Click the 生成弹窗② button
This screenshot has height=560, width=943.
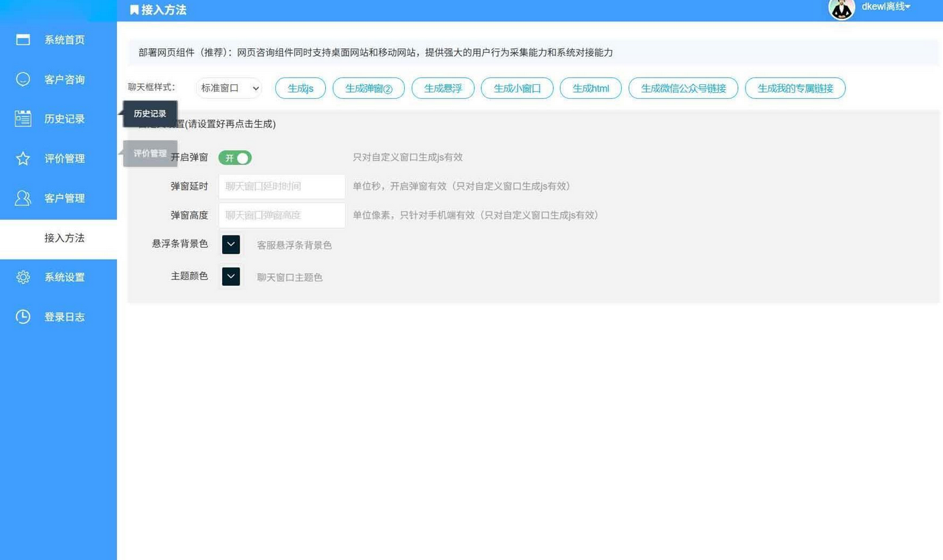coord(369,88)
